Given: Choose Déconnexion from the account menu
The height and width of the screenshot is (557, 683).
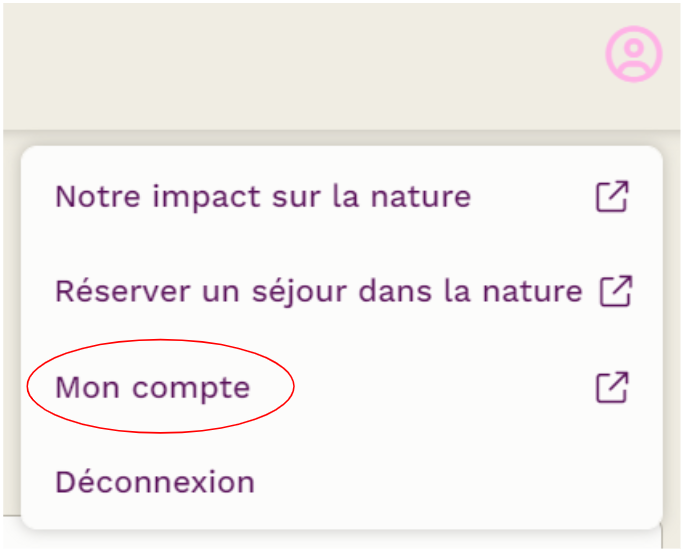Looking at the screenshot, I should pyautogui.click(x=155, y=482).
